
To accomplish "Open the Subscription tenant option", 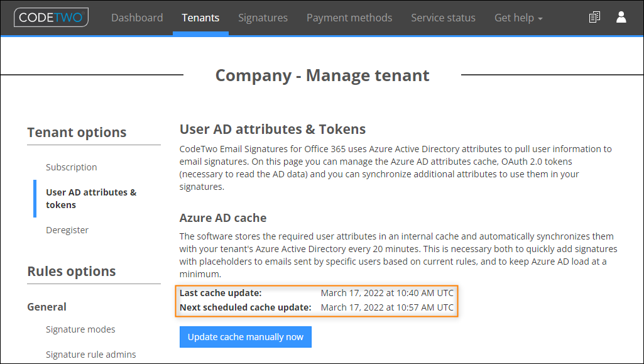I will (72, 167).
